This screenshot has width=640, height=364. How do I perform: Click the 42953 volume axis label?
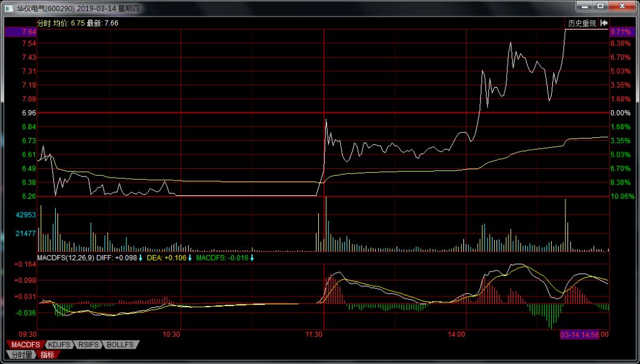click(26, 214)
